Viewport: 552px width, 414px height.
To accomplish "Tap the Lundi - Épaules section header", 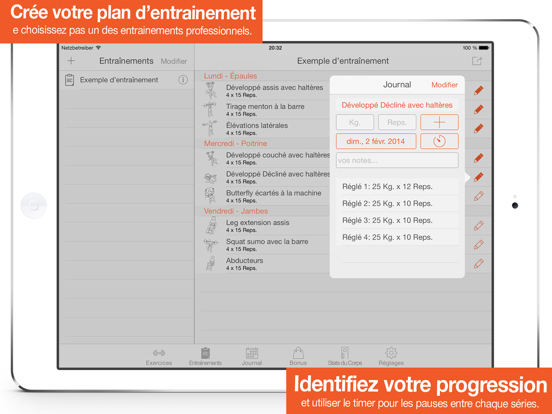I will click(x=230, y=76).
